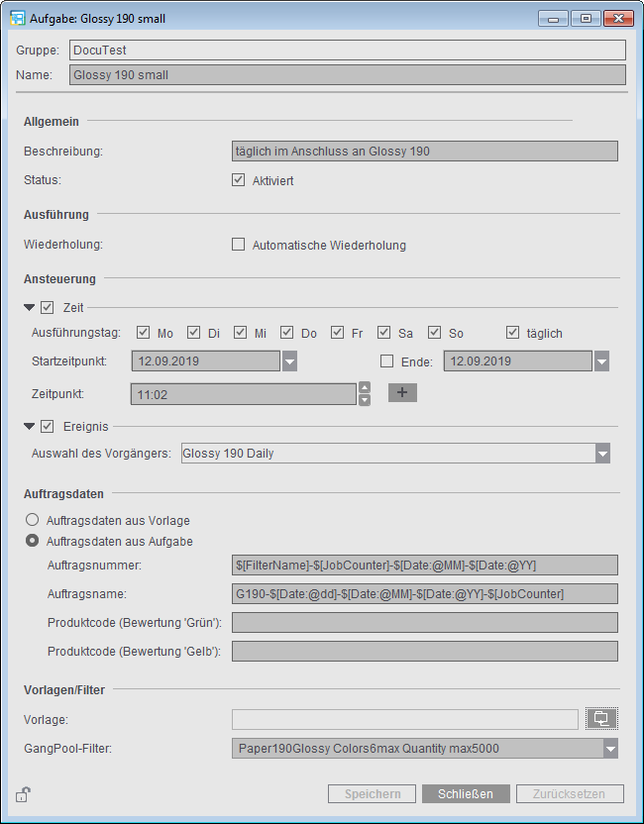Toggle the täglich checkbox
The width and height of the screenshot is (644, 824).
click(x=512, y=333)
